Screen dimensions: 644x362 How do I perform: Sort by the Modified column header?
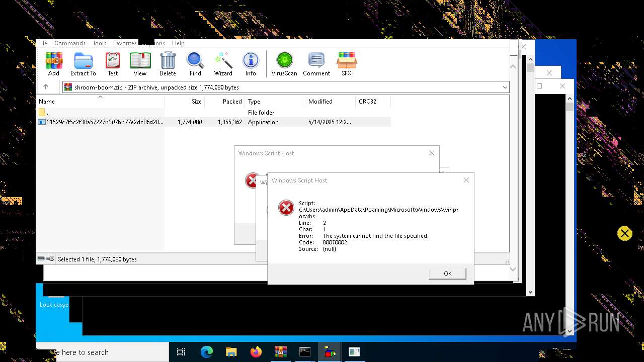331,102
